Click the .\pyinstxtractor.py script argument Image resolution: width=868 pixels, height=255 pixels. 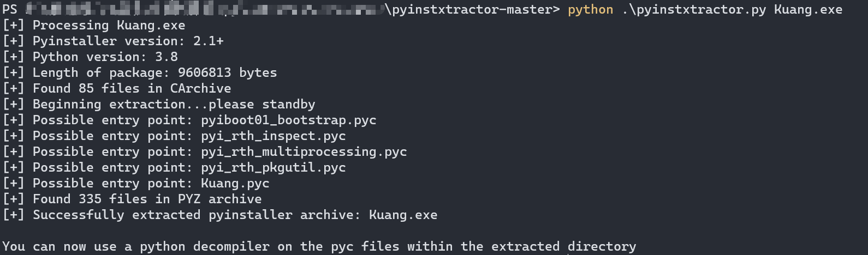(694, 10)
